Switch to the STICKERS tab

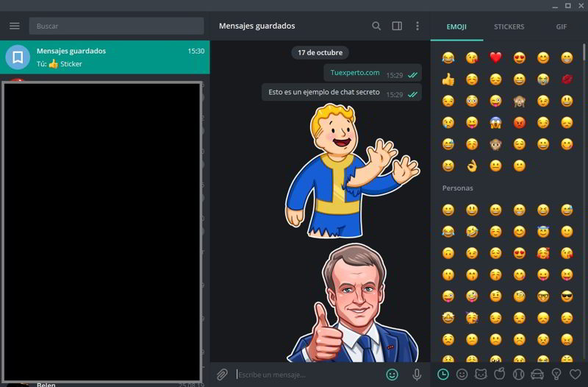pos(509,26)
